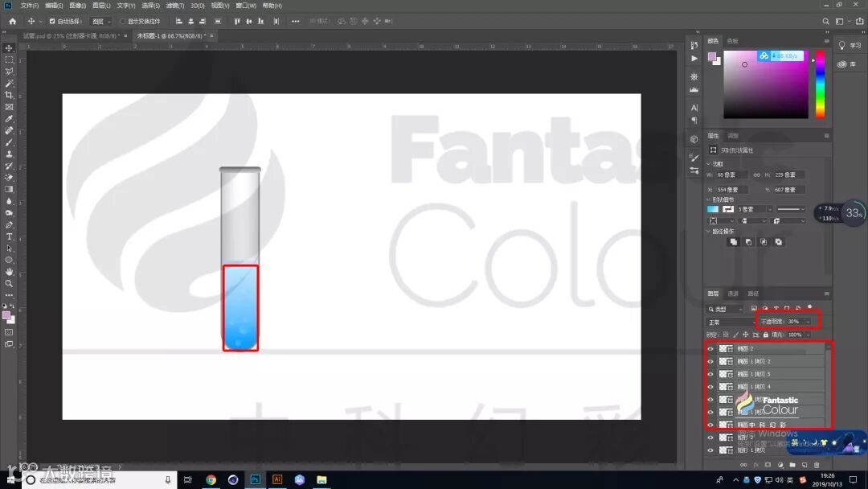Click the Y position 607 像素 field

(788, 190)
